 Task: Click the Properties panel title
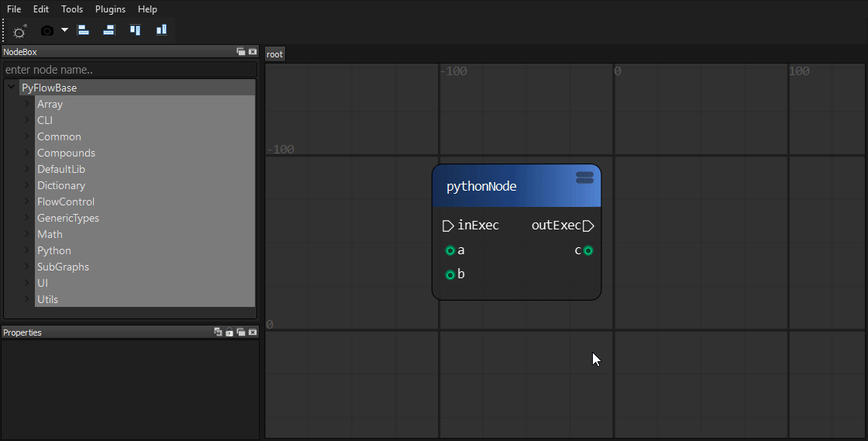[x=22, y=332]
